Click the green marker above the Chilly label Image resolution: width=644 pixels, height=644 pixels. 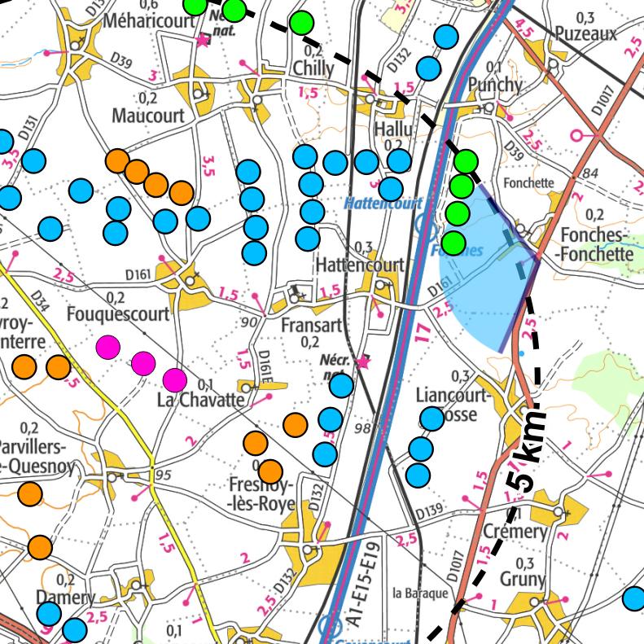click(x=301, y=22)
